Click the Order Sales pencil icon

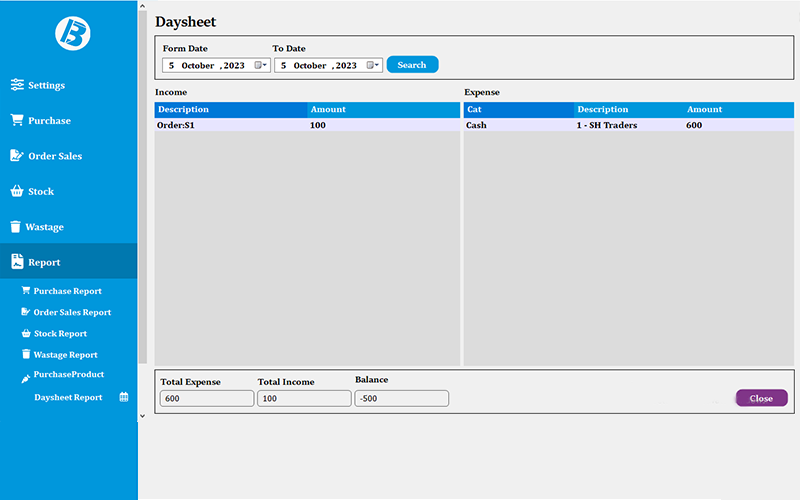[17, 156]
